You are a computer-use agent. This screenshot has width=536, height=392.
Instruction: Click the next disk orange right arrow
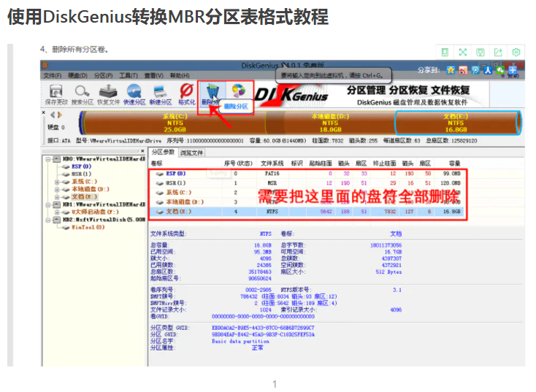60,115
